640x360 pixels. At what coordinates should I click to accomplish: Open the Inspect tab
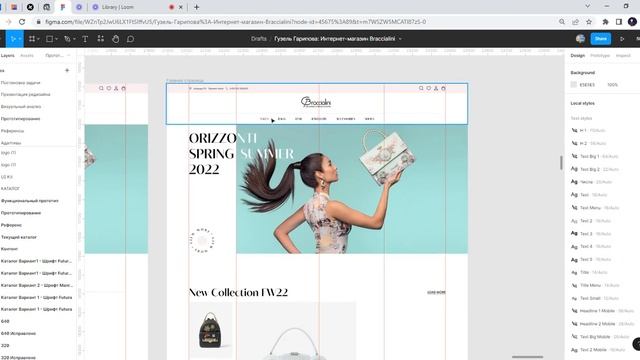623,55
